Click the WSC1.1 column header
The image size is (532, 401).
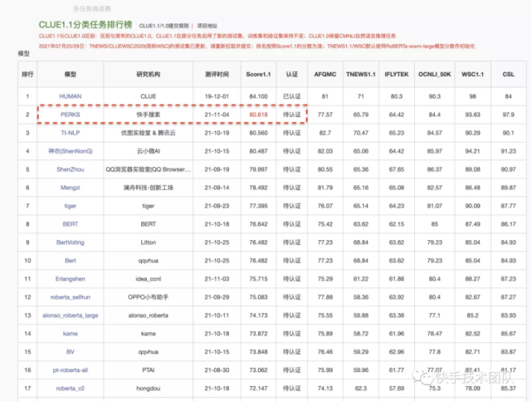pos(472,74)
